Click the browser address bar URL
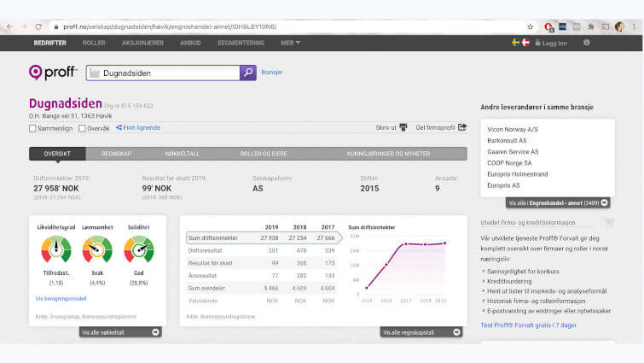This screenshot has height=363, width=644. [x=170, y=26]
